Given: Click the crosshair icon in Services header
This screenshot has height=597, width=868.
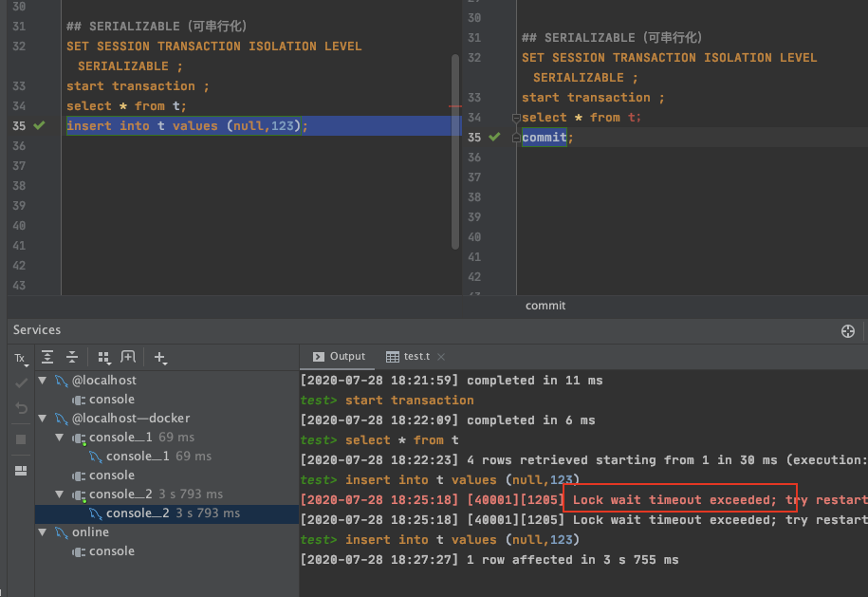Looking at the screenshot, I should coord(847,331).
